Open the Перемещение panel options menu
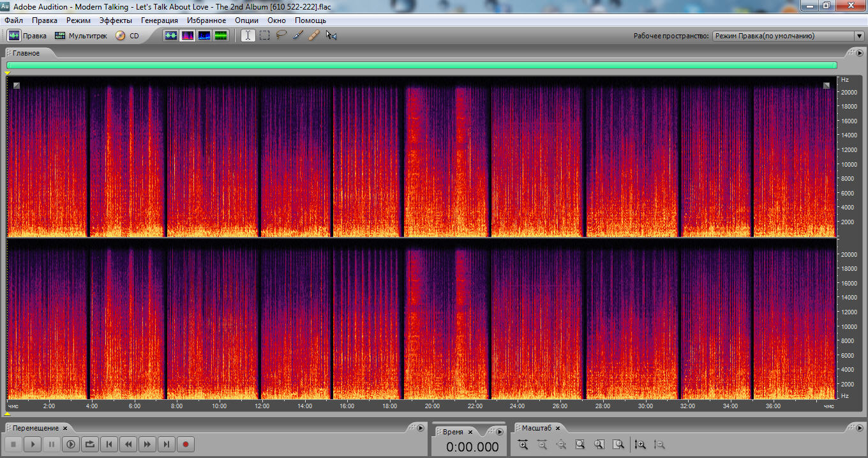 coord(420,428)
